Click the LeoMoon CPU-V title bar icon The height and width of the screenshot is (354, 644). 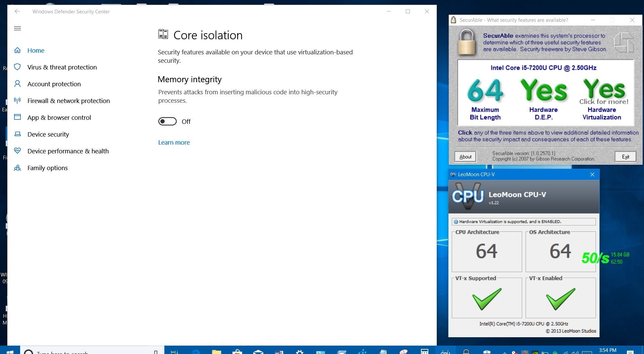[453, 174]
